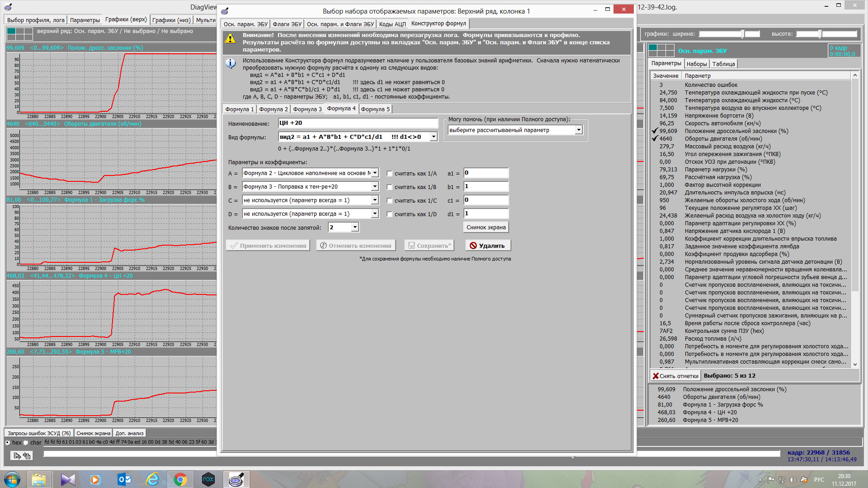Image resolution: width=868 pixels, height=488 pixels.
Task: Open the 'Запросы ошибок ЭСУД (76)' bottom tab
Action: point(39,433)
